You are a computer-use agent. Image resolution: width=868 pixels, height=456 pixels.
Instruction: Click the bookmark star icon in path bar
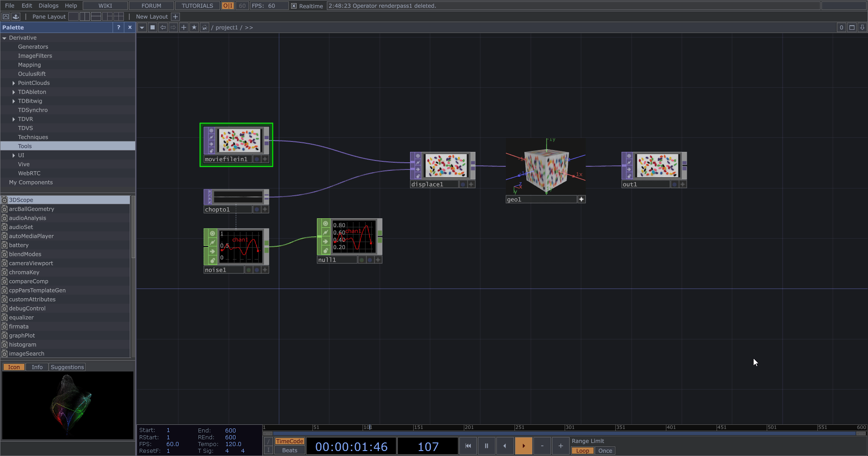(194, 28)
